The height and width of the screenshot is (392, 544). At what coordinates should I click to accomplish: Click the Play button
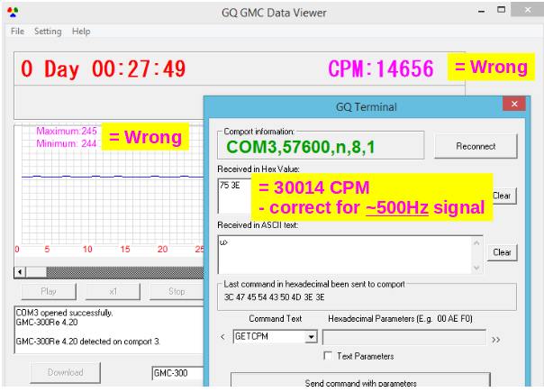pyautogui.click(x=49, y=292)
